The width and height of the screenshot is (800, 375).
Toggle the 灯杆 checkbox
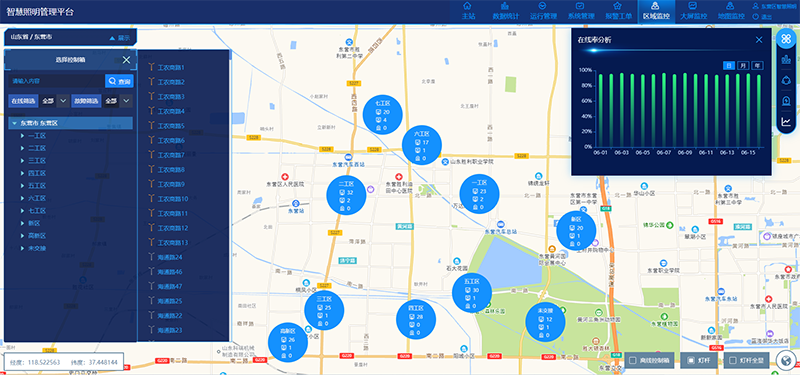point(691,360)
